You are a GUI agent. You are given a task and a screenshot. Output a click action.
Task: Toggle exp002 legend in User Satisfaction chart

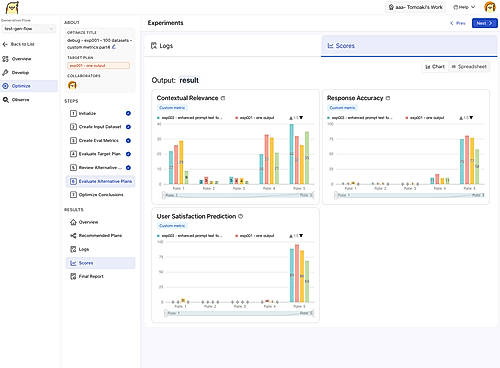click(189, 236)
